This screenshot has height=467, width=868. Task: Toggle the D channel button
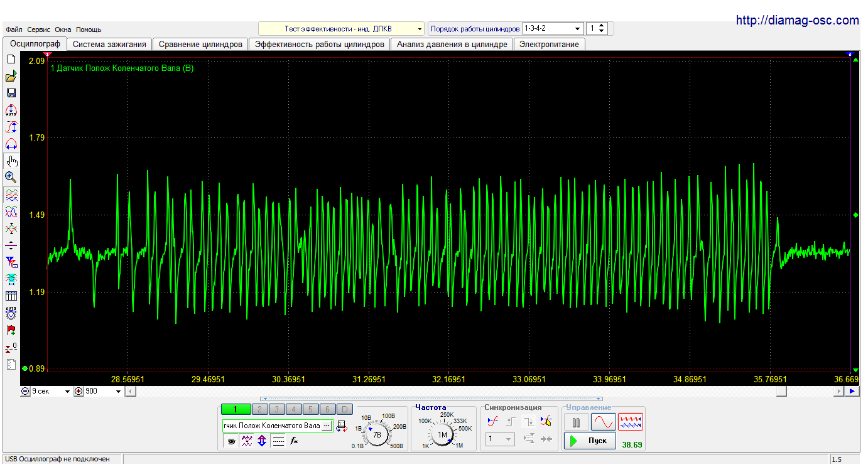tap(344, 409)
